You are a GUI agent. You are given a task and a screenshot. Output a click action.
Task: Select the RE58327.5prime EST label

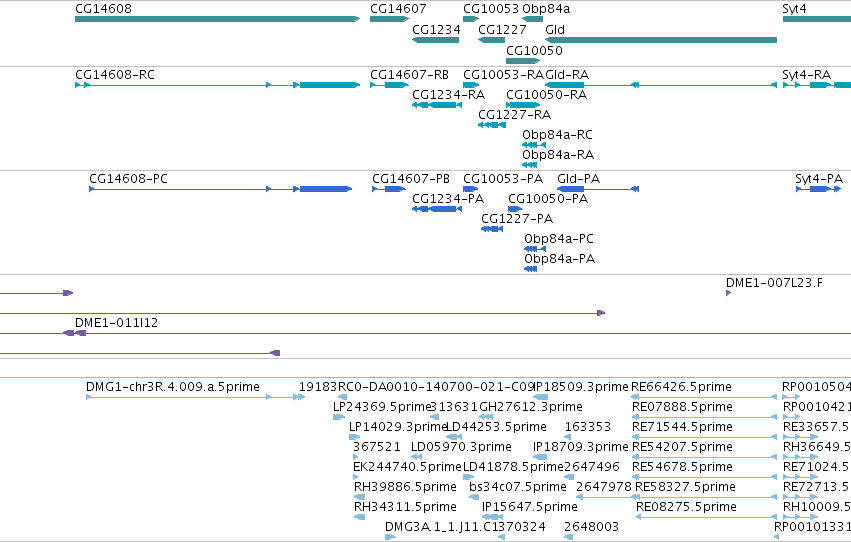pos(685,487)
